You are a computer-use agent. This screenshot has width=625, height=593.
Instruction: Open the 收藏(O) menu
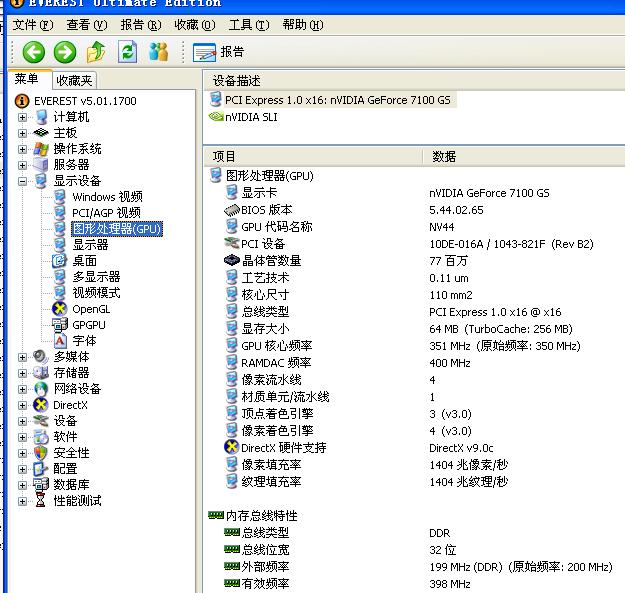195,25
